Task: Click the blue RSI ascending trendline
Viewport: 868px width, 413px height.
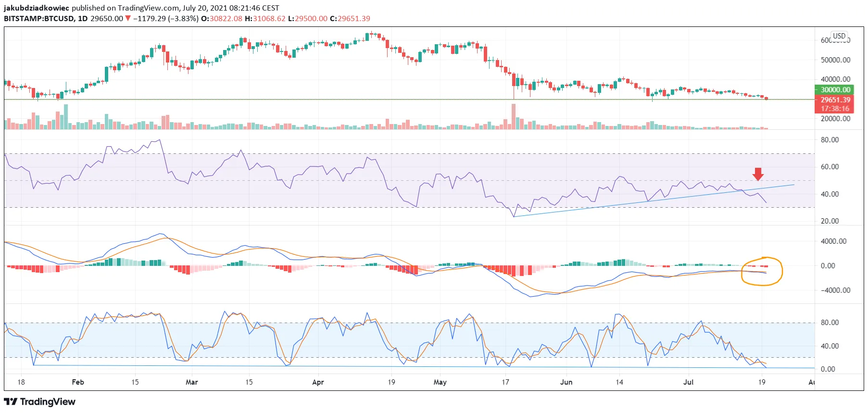Action: [x=654, y=200]
